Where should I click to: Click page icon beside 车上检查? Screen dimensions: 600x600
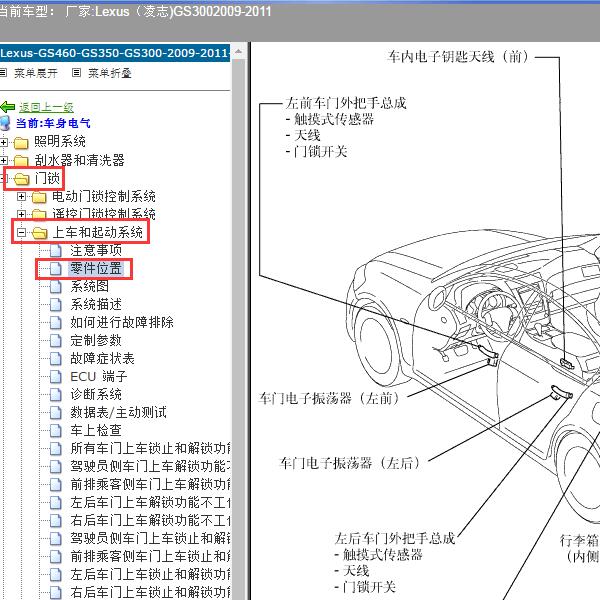coord(56,431)
